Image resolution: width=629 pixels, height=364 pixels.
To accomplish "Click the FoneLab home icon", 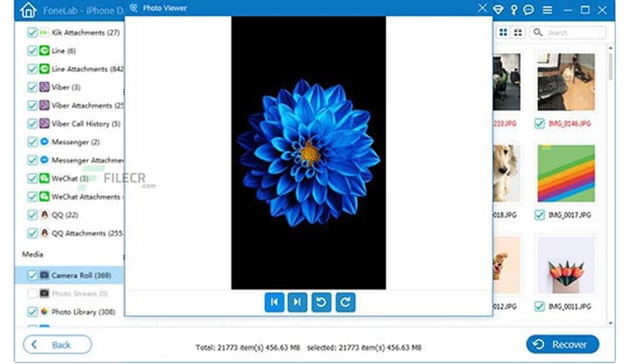I will point(28,10).
